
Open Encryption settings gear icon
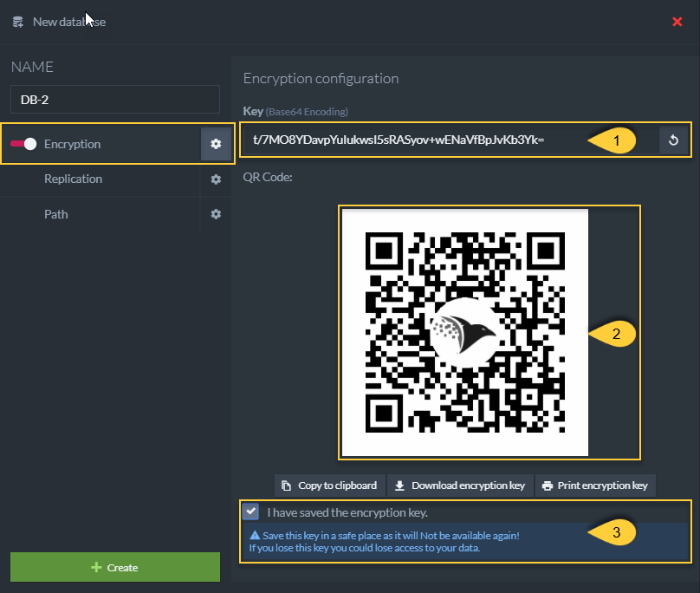point(216,144)
